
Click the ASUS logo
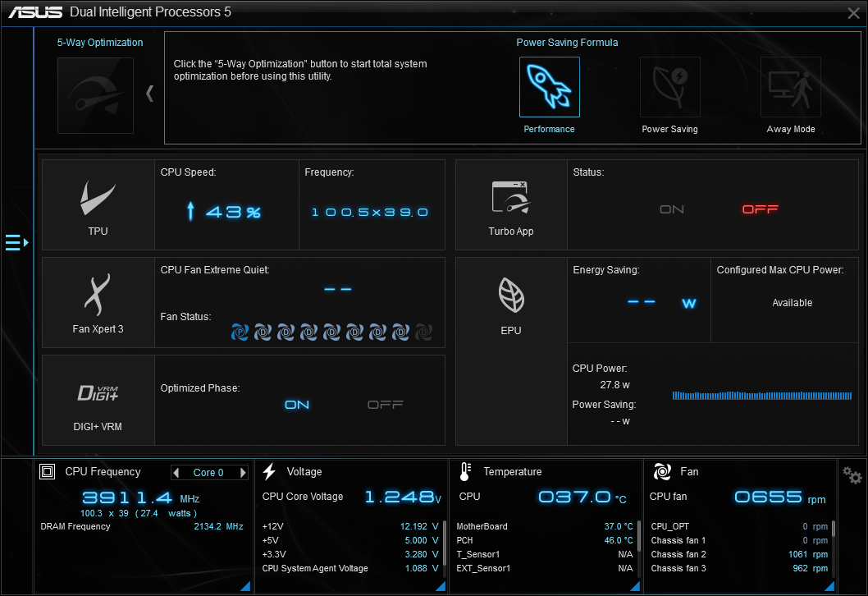click(x=35, y=11)
